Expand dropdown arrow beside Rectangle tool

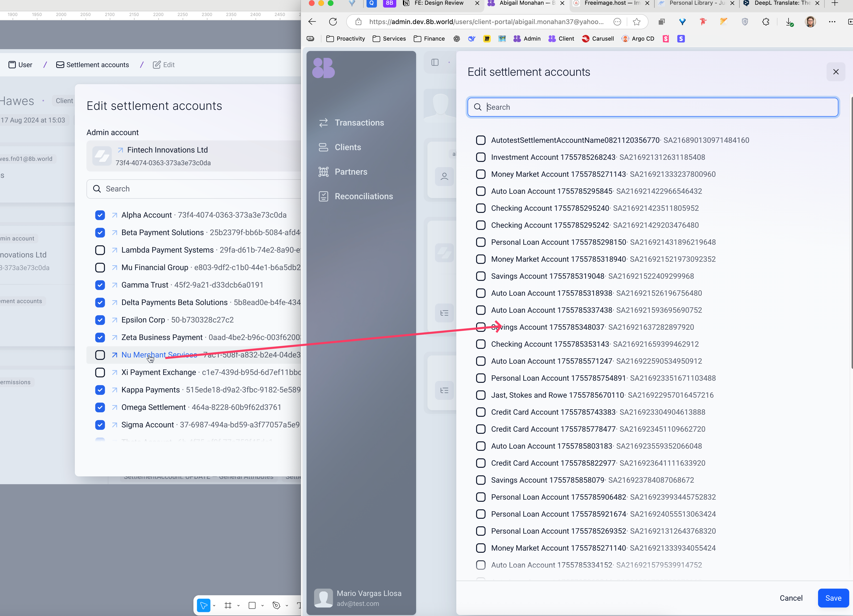click(x=263, y=605)
